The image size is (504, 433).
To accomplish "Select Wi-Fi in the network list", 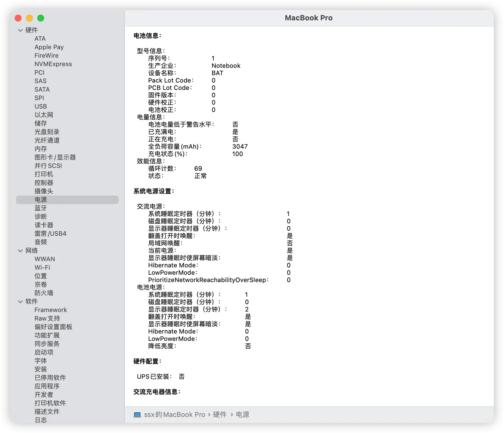I will (x=42, y=268).
